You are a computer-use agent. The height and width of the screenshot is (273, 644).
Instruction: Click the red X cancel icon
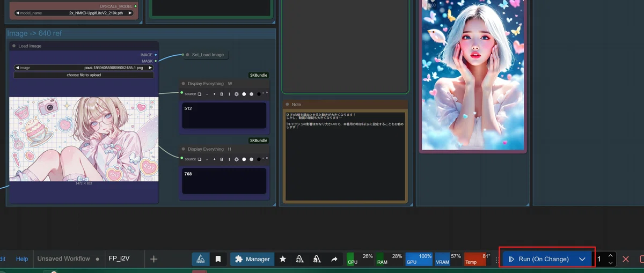point(626,259)
